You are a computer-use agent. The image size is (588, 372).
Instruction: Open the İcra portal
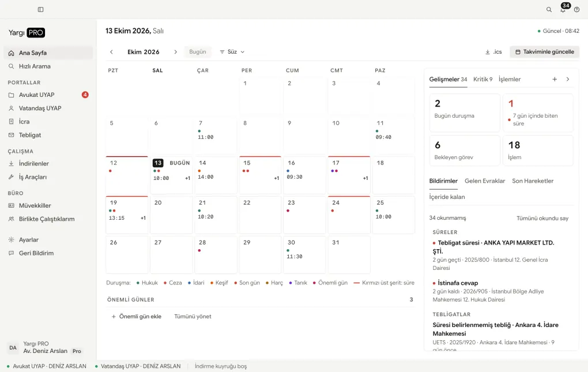(48, 122)
